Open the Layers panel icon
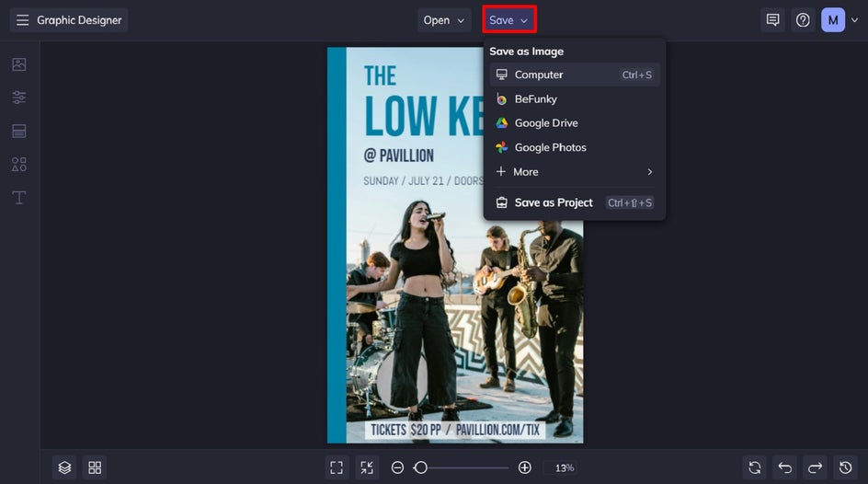 point(64,468)
